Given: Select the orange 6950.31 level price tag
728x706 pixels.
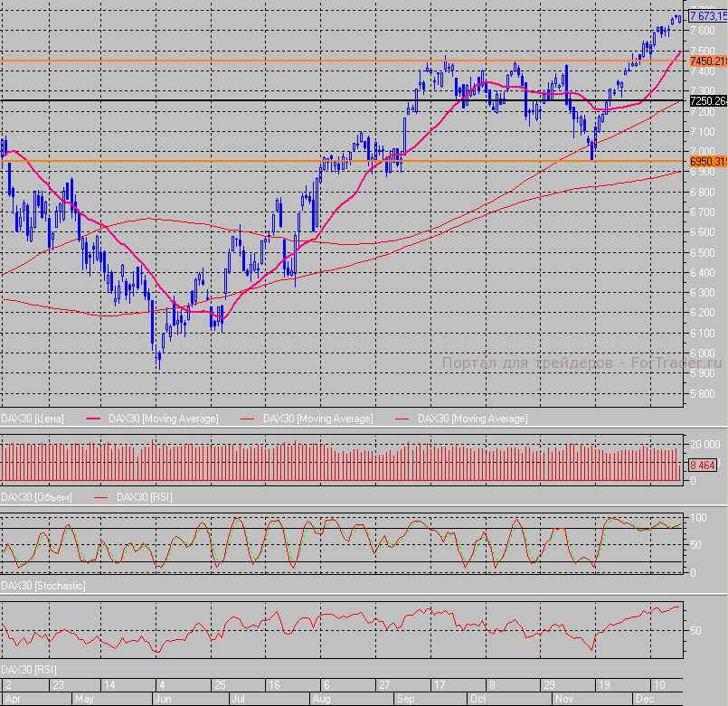Looking at the screenshot, I should [708, 162].
